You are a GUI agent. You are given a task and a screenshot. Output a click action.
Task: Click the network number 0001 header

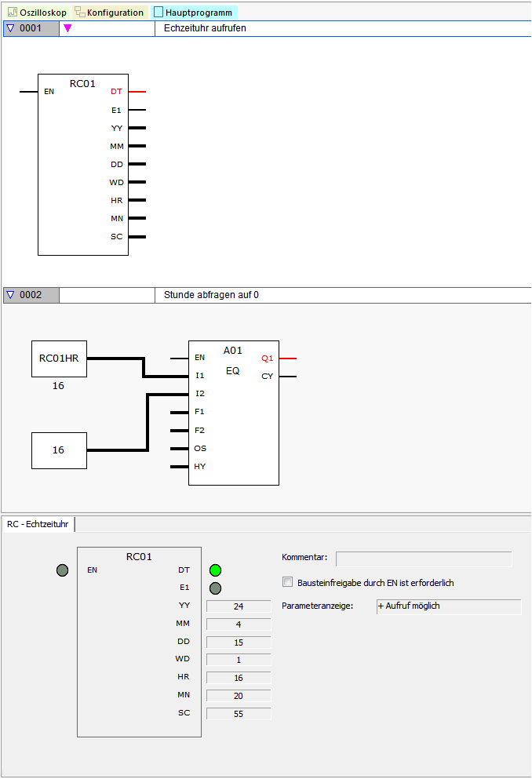(x=31, y=28)
